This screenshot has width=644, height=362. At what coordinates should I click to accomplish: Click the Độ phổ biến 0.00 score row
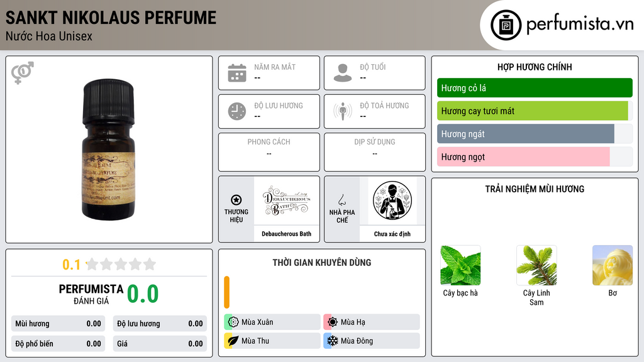point(58,344)
